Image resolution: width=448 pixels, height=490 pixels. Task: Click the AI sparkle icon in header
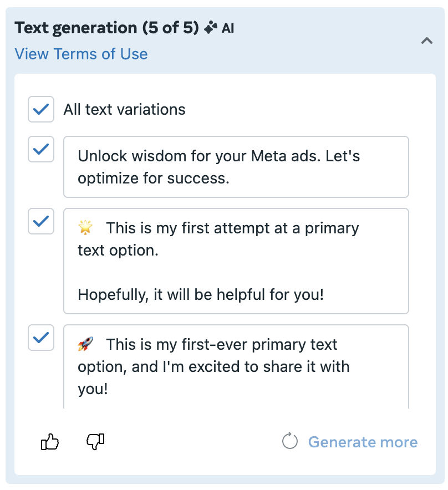(211, 28)
